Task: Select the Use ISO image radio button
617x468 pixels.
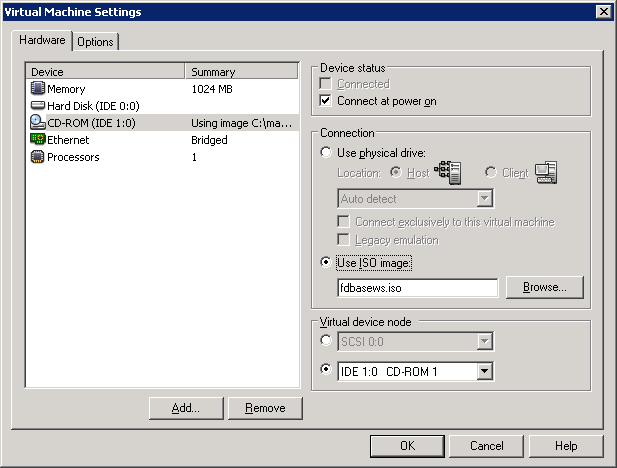Action: (326, 263)
